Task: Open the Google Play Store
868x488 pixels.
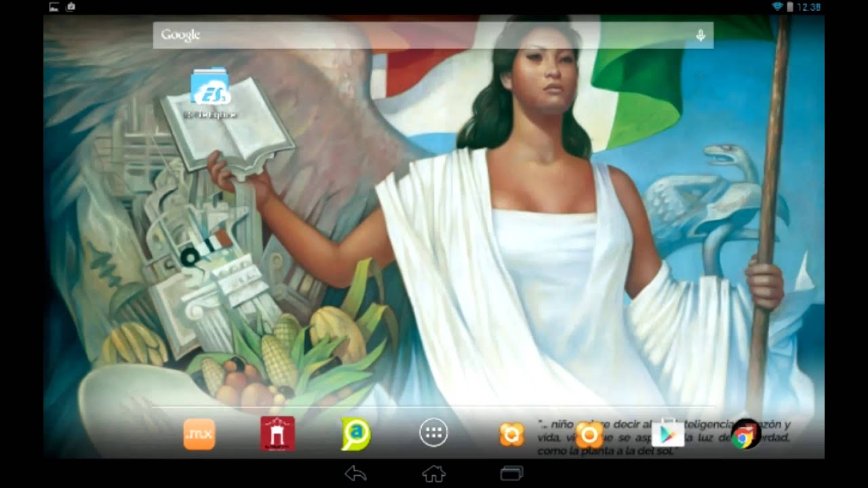Action: (x=667, y=434)
